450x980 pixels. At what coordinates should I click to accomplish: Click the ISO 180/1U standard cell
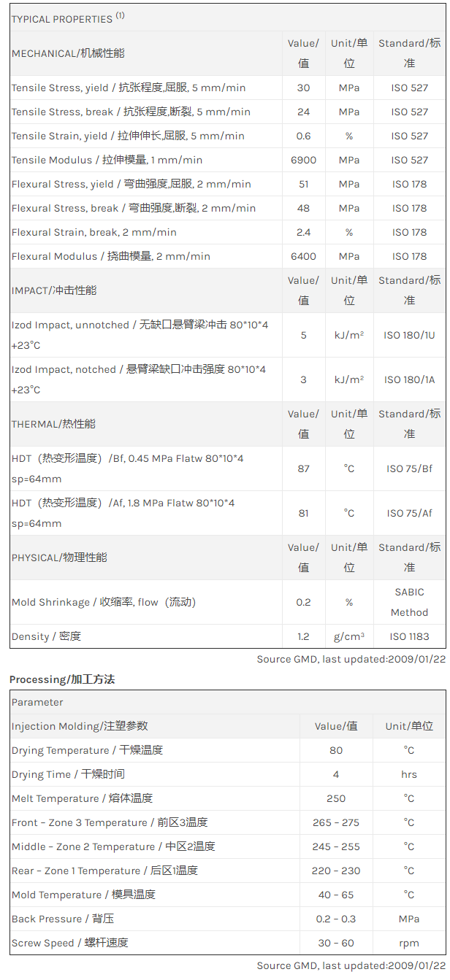tap(409, 335)
